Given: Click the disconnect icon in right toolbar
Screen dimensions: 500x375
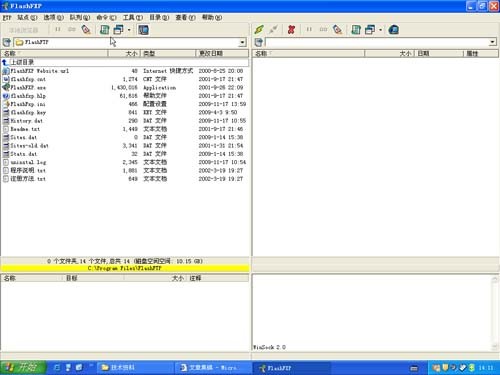Looking at the screenshot, I should pyautogui.click(x=273, y=30).
